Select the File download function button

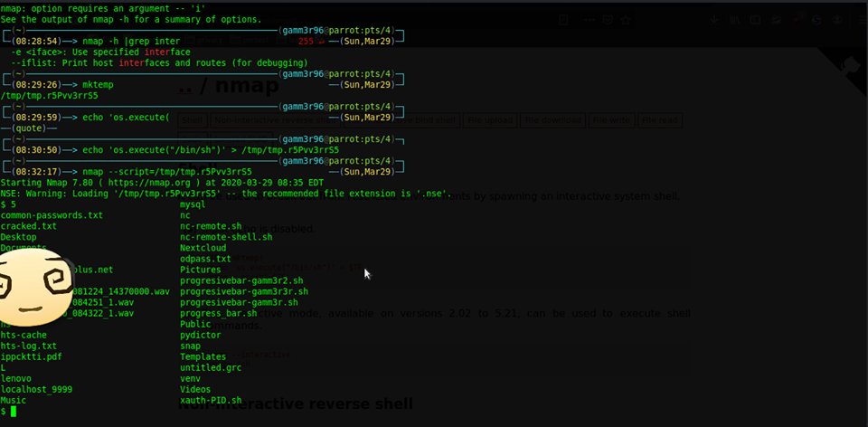(553, 120)
